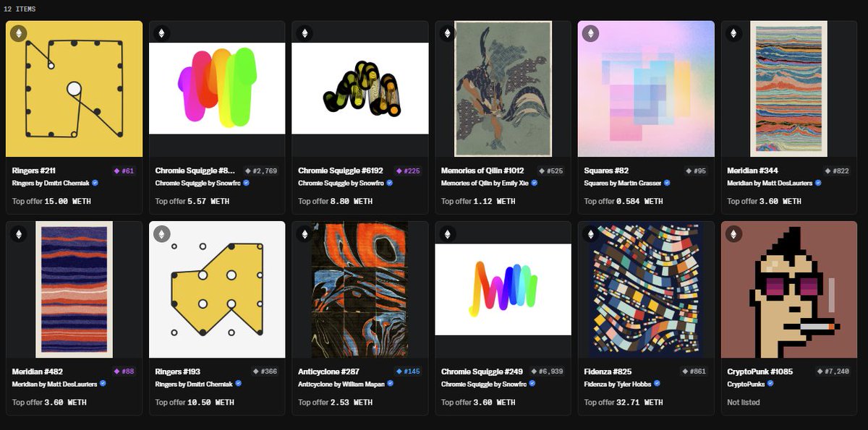The height and width of the screenshot is (430, 868).
Task: Click the Ethereum icon on Chromie Squiggle #6192
Action: coord(304,33)
